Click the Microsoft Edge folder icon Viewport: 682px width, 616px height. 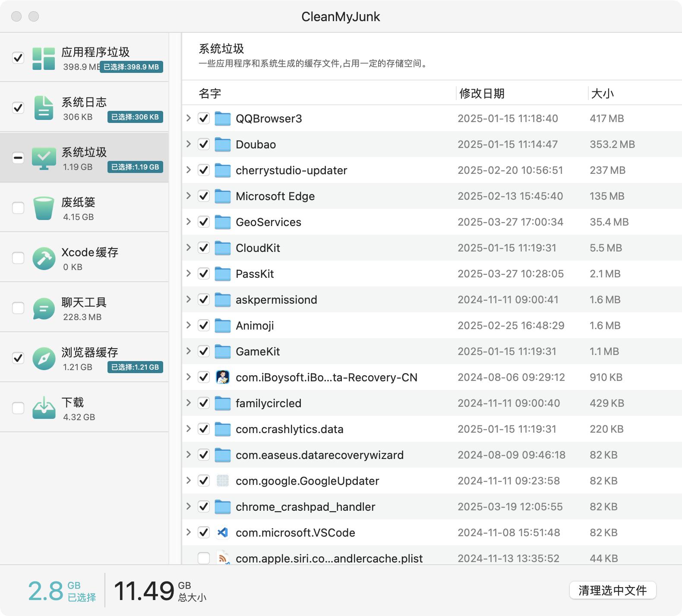223,196
